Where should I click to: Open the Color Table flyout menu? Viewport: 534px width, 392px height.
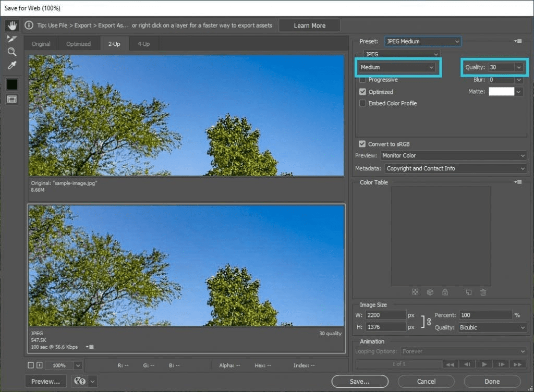pos(518,182)
